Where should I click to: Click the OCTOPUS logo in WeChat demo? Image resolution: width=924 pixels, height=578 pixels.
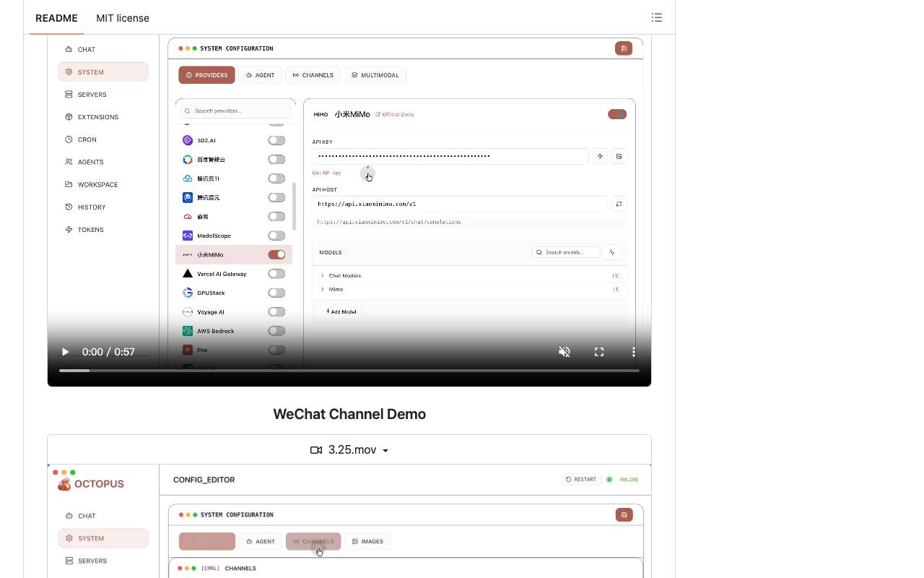[91, 484]
